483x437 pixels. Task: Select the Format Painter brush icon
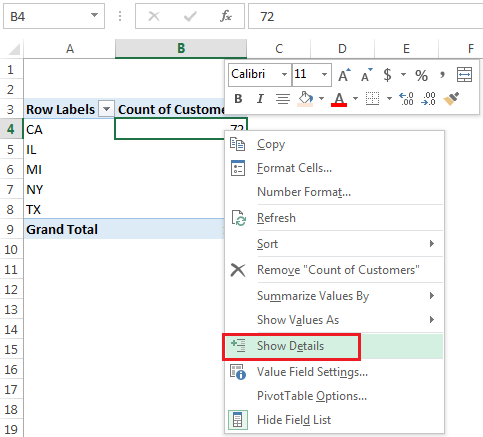click(451, 99)
